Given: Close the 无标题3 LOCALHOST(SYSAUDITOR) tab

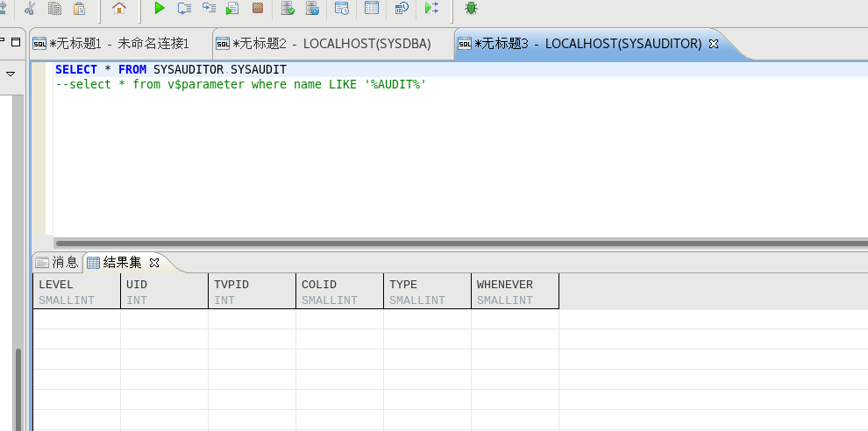Looking at the screenshot, I should (x=713, y=44).
